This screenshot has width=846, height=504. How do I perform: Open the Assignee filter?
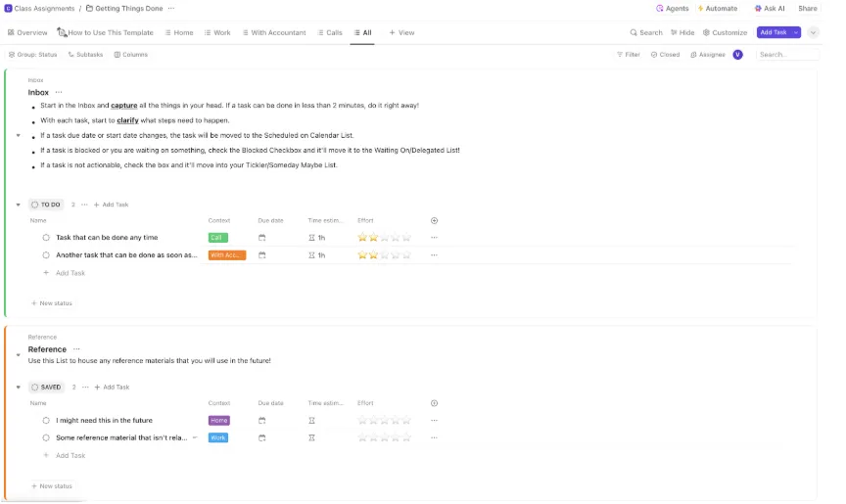707,55
